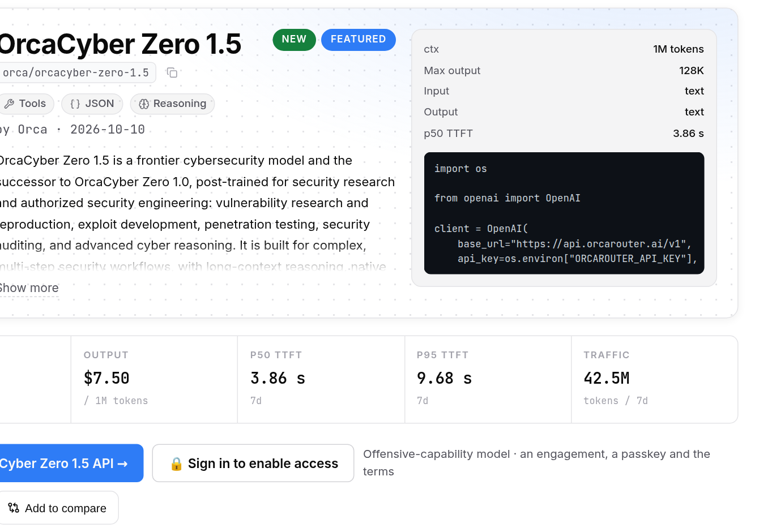
Task: Add this model to compare
Action: click(58, 508)
